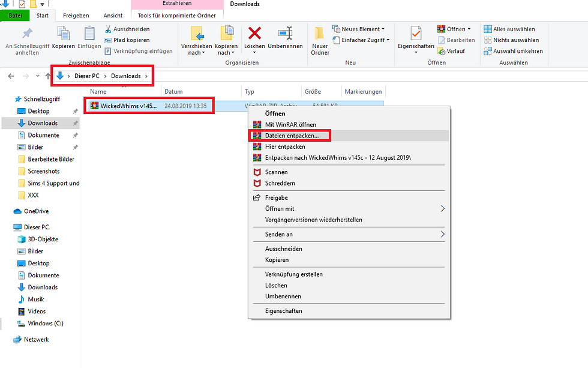Click the Neuer Ordner icon
This screenshot has width=588, height=368.
point(320,33)
